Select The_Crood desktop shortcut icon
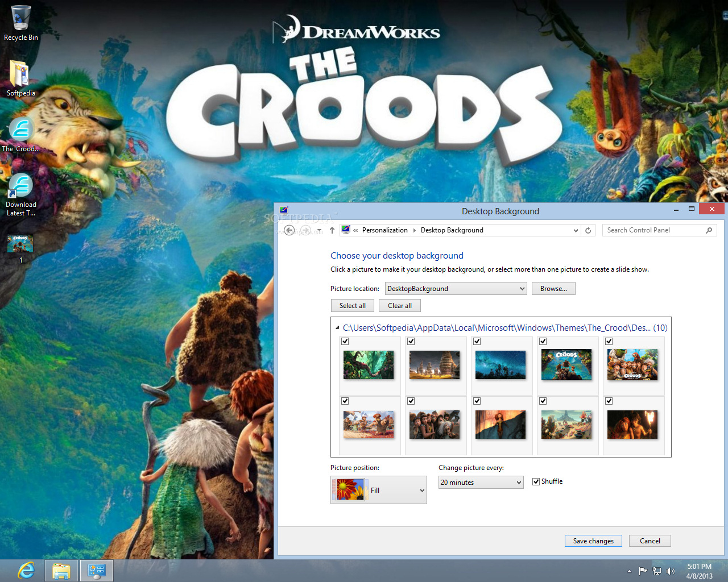 20,135
